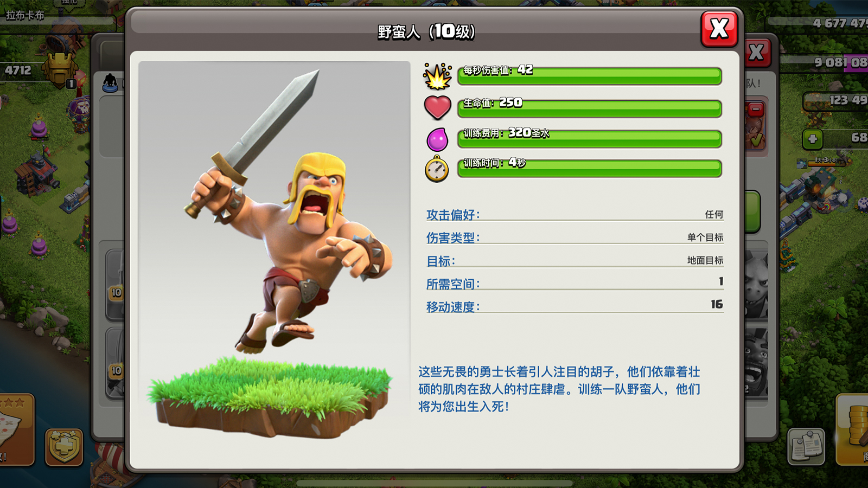This screenshot has width=868, height=488.
Task: Tap the golden shield plus icon
Action: (64, 447)
